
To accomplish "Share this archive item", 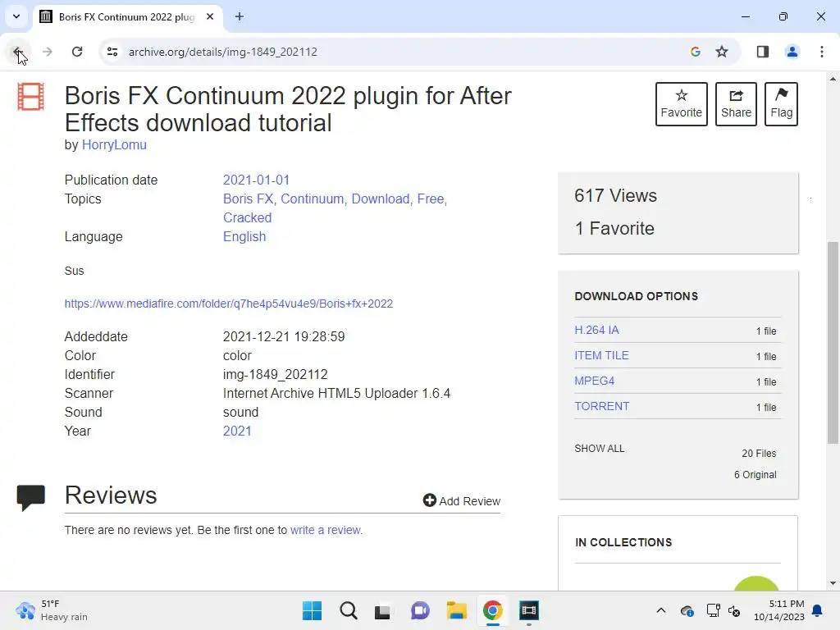I will (x=736, y=104).
